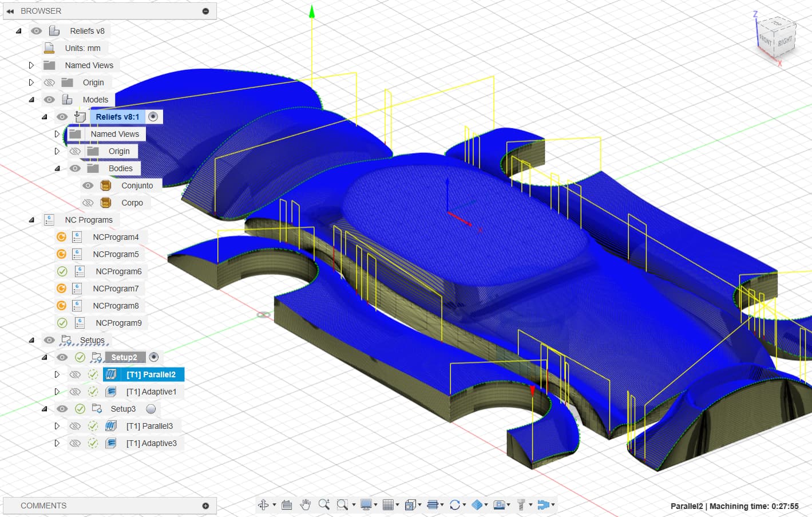The image size is (812, 517).
Task: Activate the Pan hand tool
Action: click(x=306, y=504)
